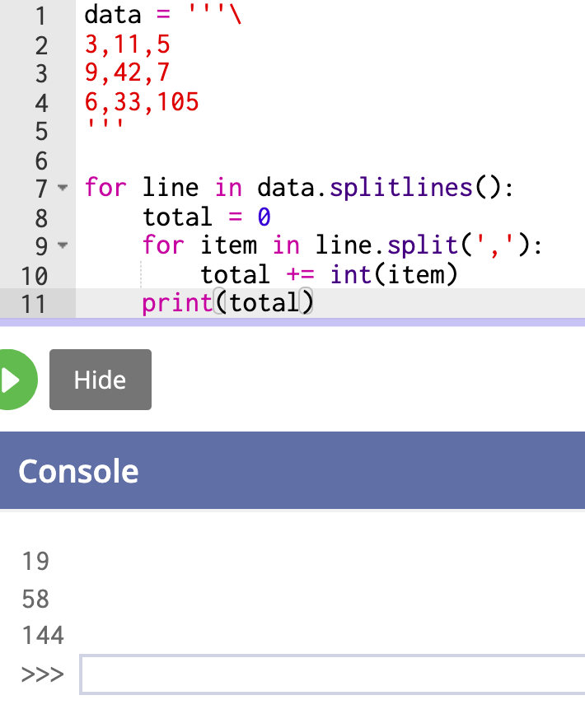Image resolution: width=585 pixels, height=728 pixels.
Task: Click the console output value 144
Action: [43, 635]
